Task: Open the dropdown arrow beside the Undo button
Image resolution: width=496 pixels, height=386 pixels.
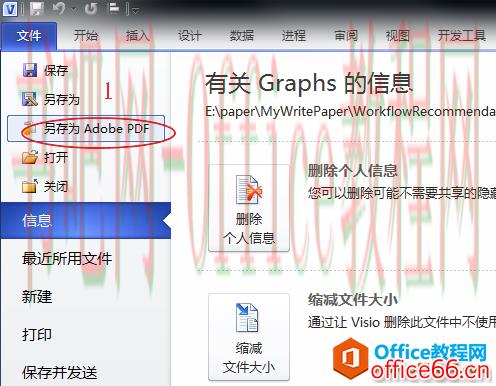Action: point(74,9)
